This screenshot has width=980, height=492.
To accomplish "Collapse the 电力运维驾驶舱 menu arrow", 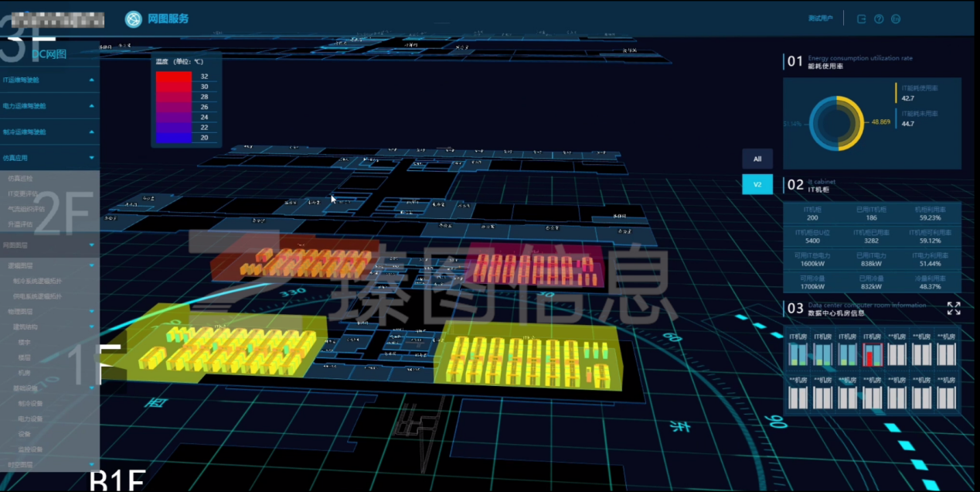I will click(92, 106).
